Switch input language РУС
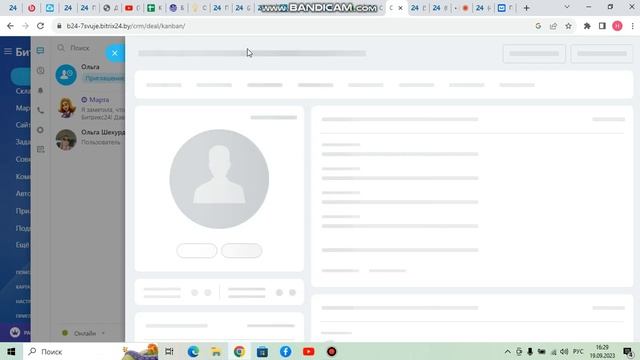 578,351
